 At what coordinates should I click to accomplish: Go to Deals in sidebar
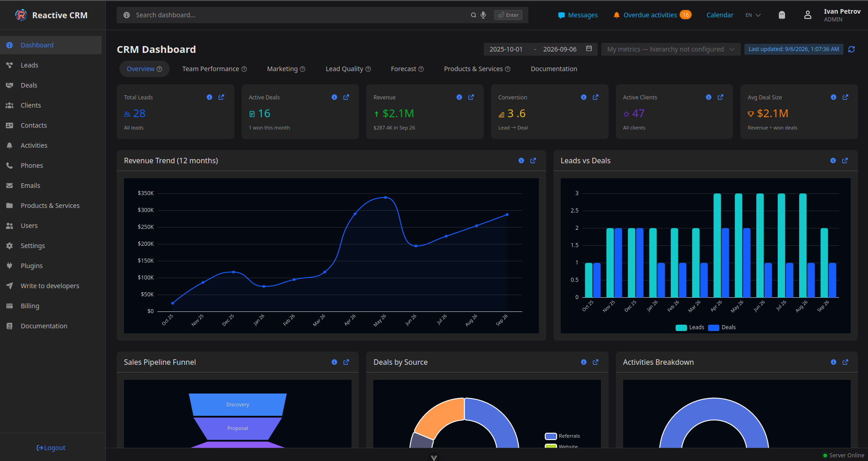pyautogui.click(x=51, y=85)
